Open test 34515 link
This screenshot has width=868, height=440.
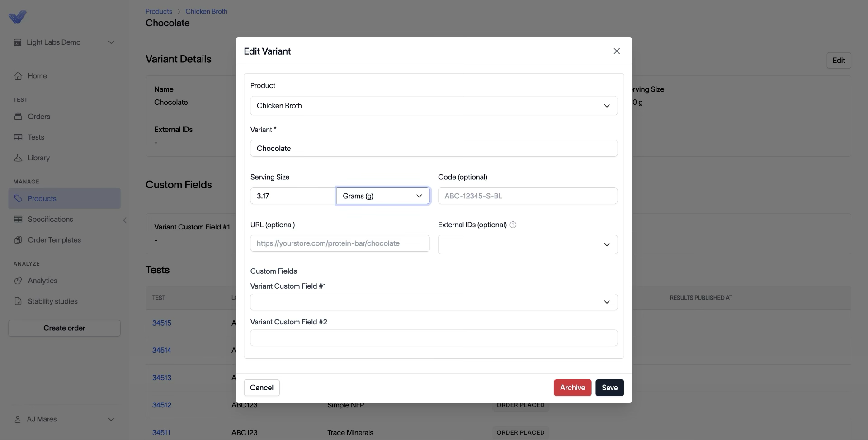coord(162,323)
